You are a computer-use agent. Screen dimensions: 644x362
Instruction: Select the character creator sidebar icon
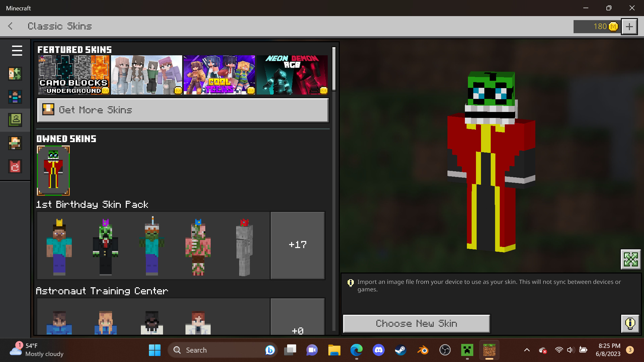click(15, 74)
